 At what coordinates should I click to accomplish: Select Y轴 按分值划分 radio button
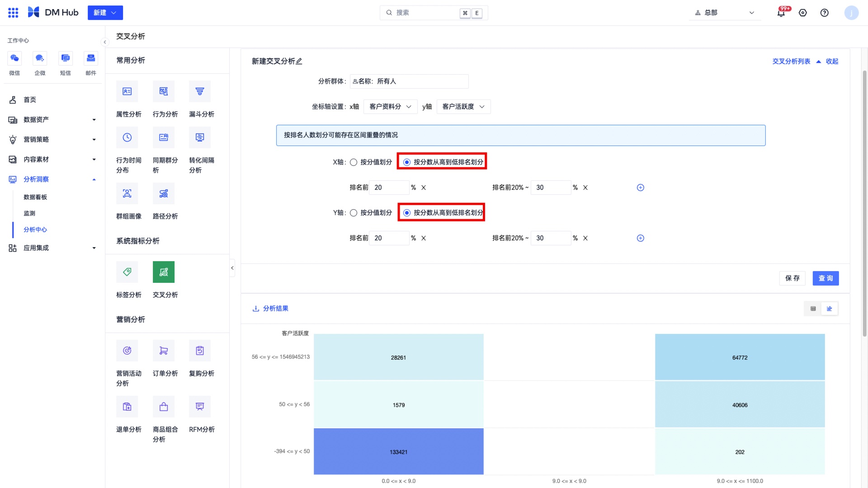tap(354, 213)
